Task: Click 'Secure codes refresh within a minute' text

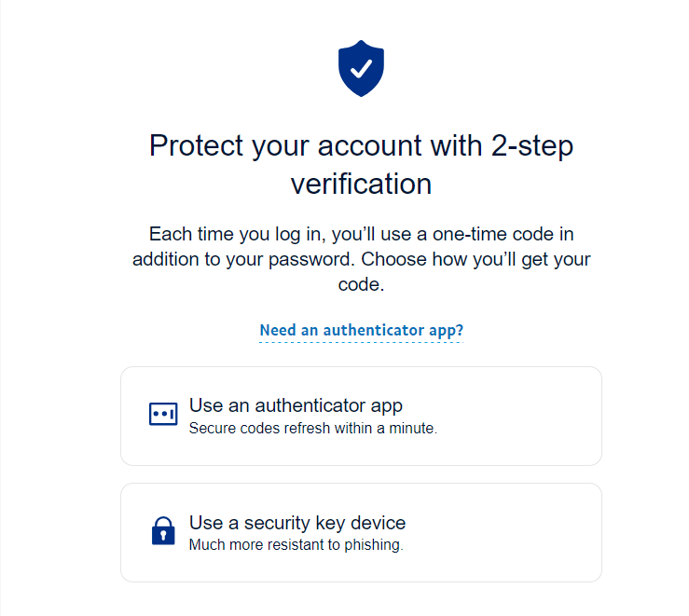Action: tap(312, 429)
